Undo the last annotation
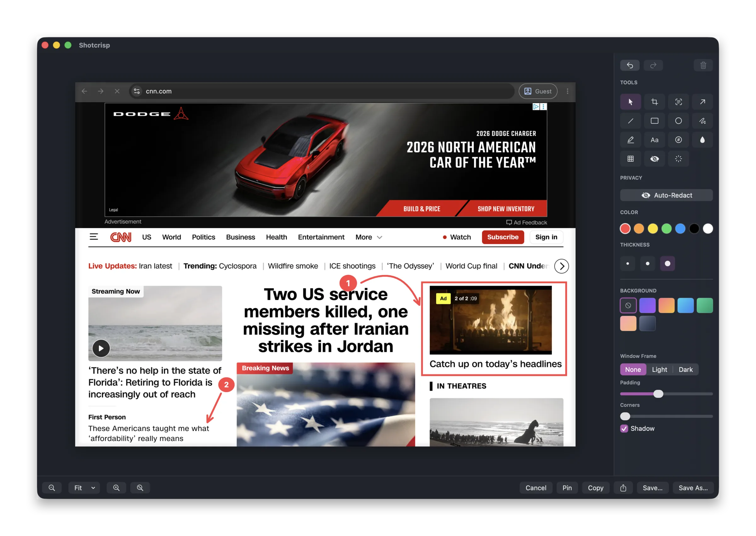The width and height of the screenshot is (756, 536). [629, 65]
